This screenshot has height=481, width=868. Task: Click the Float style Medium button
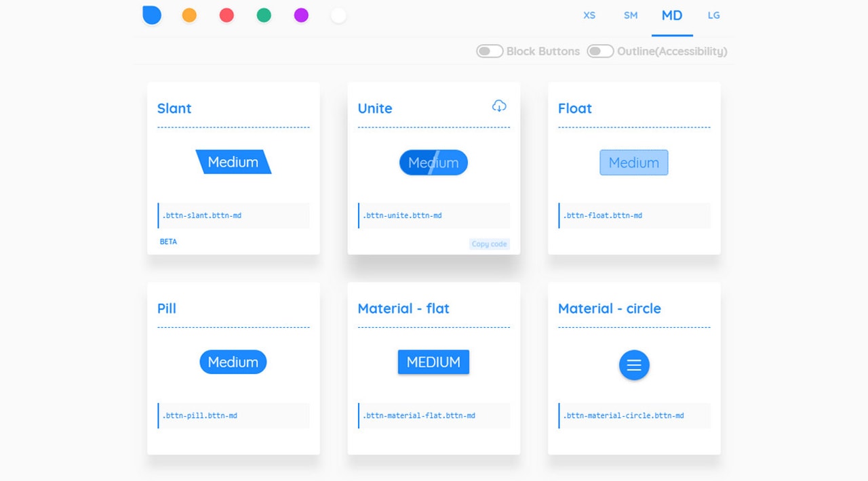634,163
